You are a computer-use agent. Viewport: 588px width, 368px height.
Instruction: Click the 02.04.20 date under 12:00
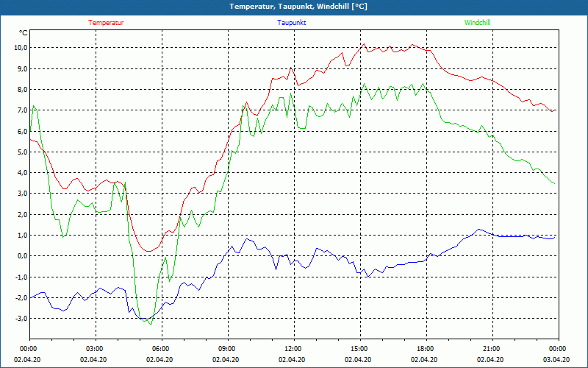(292, 359)
